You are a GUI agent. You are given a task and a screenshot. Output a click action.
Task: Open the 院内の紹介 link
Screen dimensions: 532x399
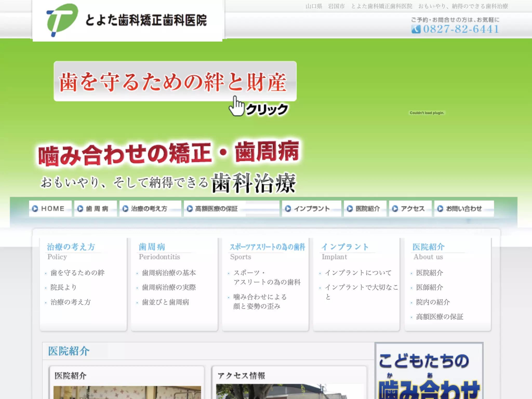[433, 302]
